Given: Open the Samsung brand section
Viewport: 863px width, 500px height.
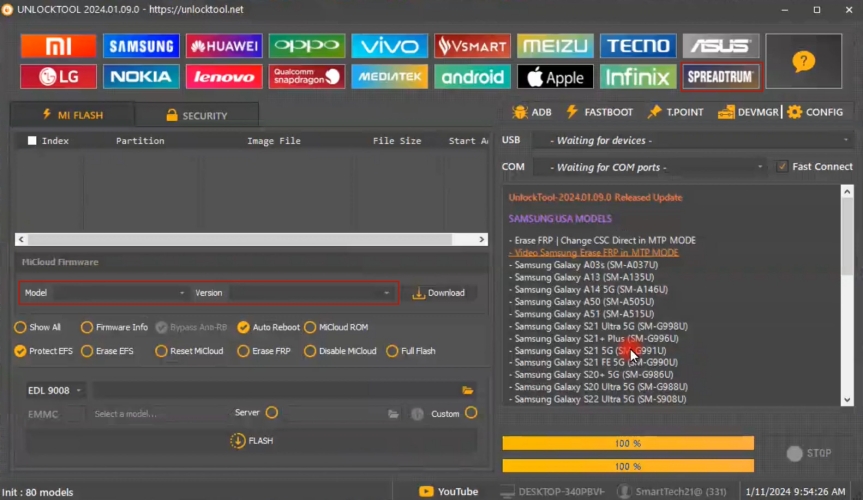Looking at the screenshot, I should (141, 46).
